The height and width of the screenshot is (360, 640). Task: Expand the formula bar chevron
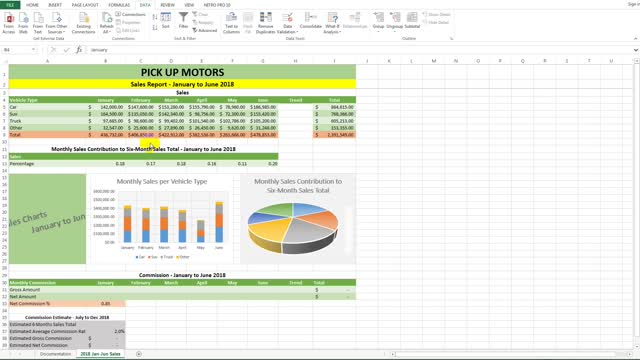tap(636, 50)
